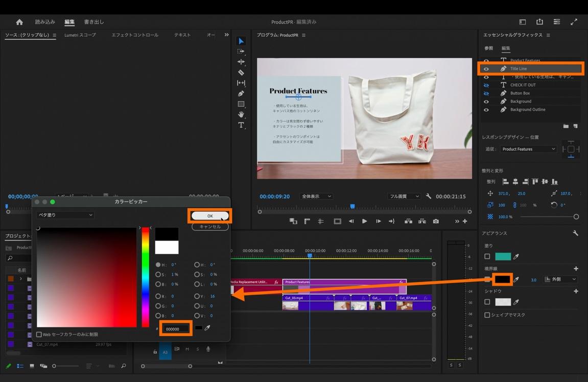Open the program monitor wrench settings
This screenshot has width=588, height=382.
coord(429,197)
